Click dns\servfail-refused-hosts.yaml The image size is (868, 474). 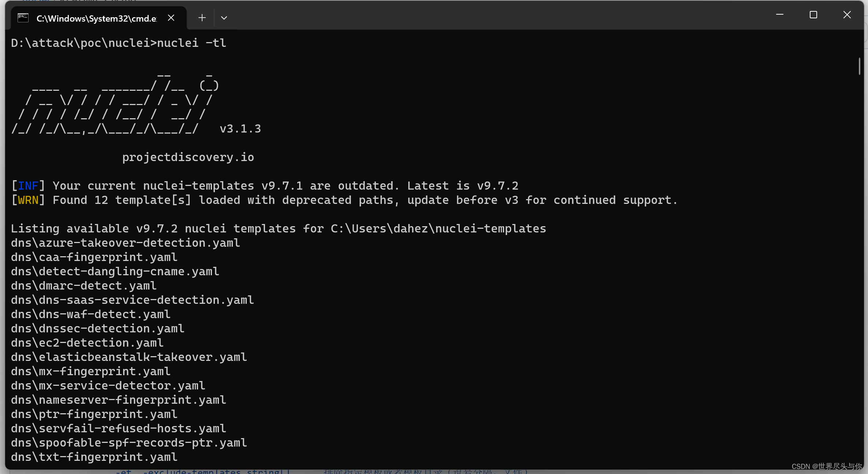(119, 429)
